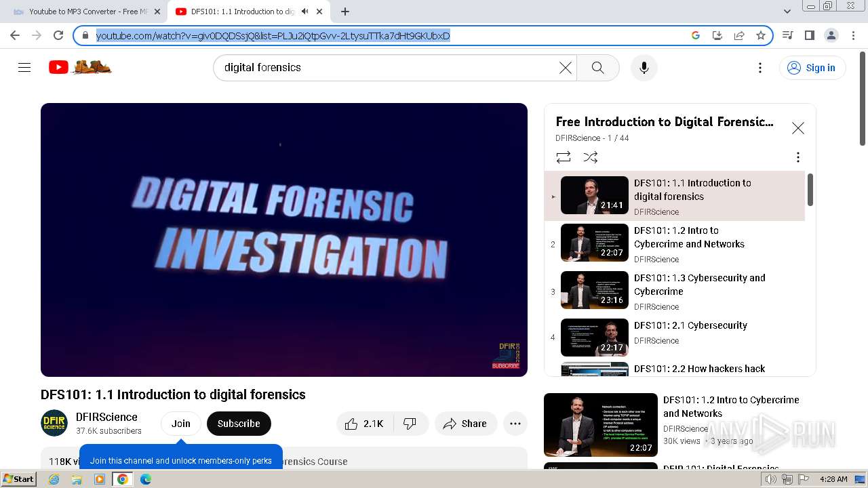The image size is (868, 488).
Task: Install app icon in address bar
Action: click(717, 35)
